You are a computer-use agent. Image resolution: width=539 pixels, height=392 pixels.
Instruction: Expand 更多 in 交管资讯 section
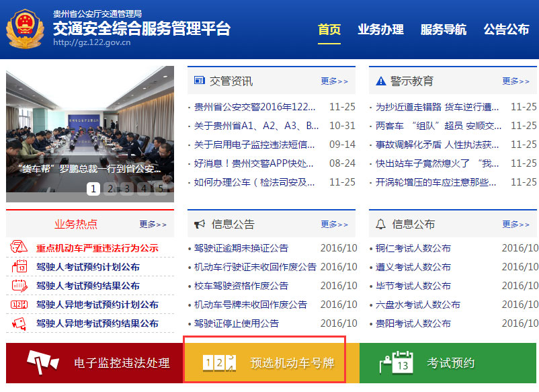click(334, 81)
